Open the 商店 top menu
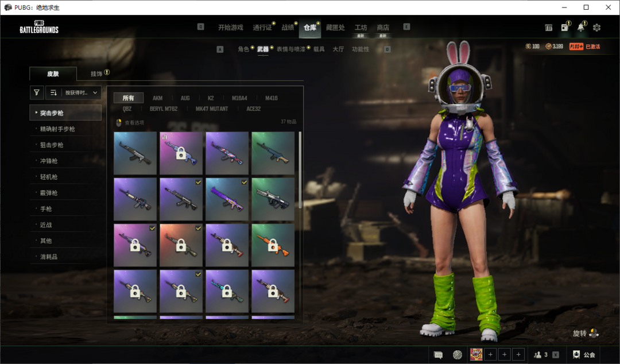Screen dimensions: 620x364 [x=383, y=28]
